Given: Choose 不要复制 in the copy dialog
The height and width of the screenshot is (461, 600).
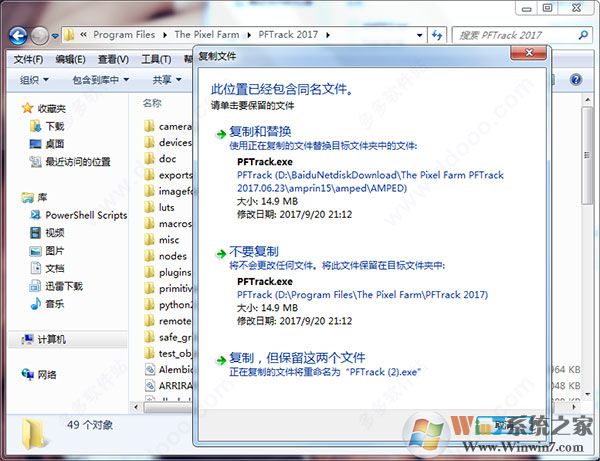Looking at the screenshot, I should [x=254, y=251].
